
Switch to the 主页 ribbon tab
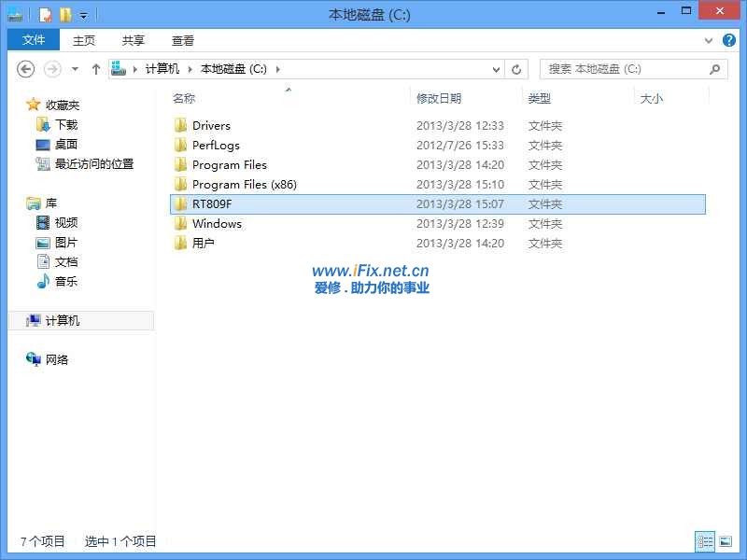click(84, 40)
